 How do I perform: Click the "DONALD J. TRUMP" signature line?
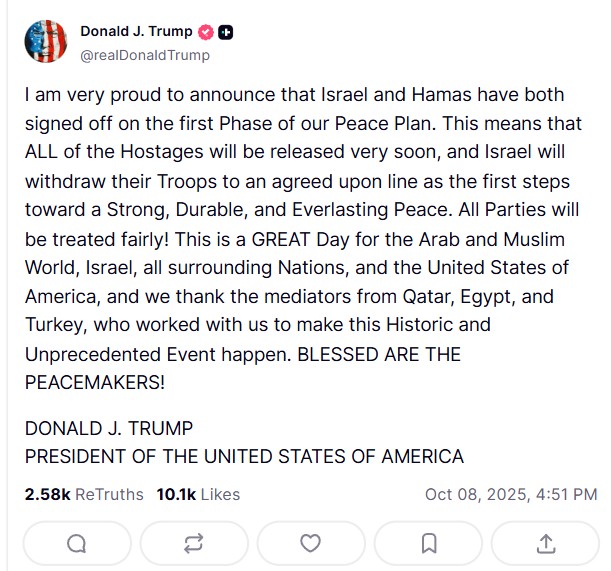pos(108,428)
